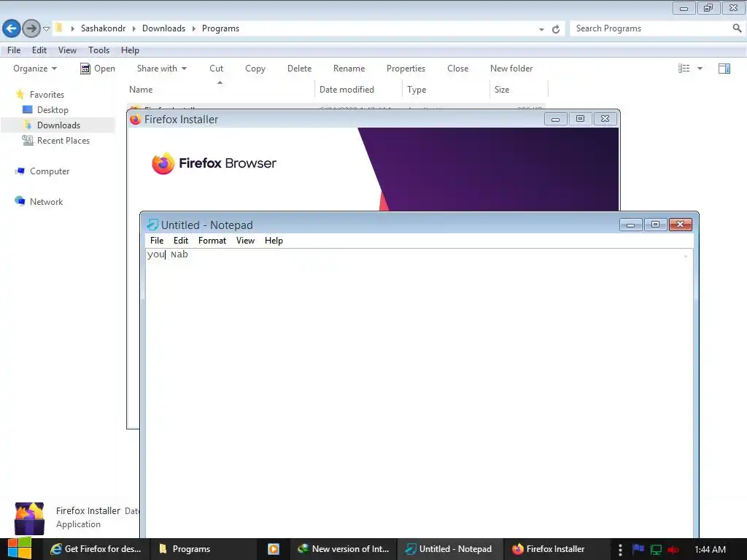Image resolution: width=747 pixels, height=560 pixels.
Task: Create a New folder
Action: 511,69
